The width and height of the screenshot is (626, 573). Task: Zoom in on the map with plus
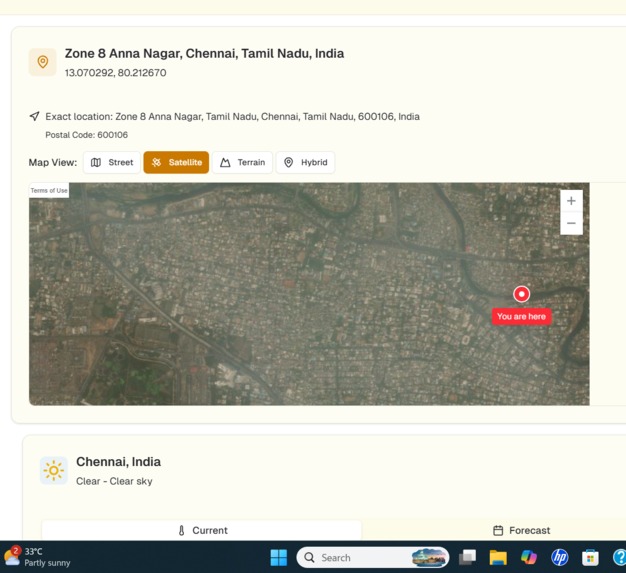pos(571,201)
